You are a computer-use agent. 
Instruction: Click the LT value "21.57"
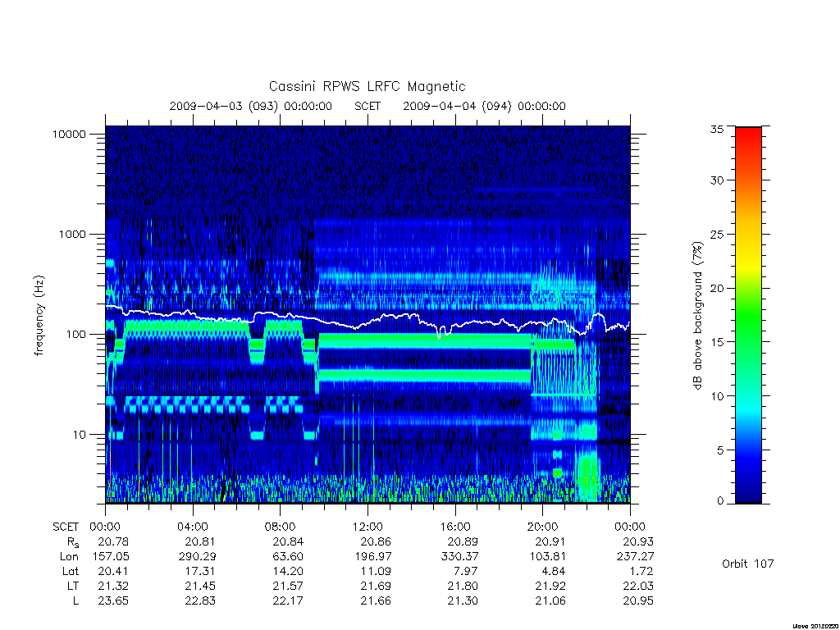click(288, 586)
